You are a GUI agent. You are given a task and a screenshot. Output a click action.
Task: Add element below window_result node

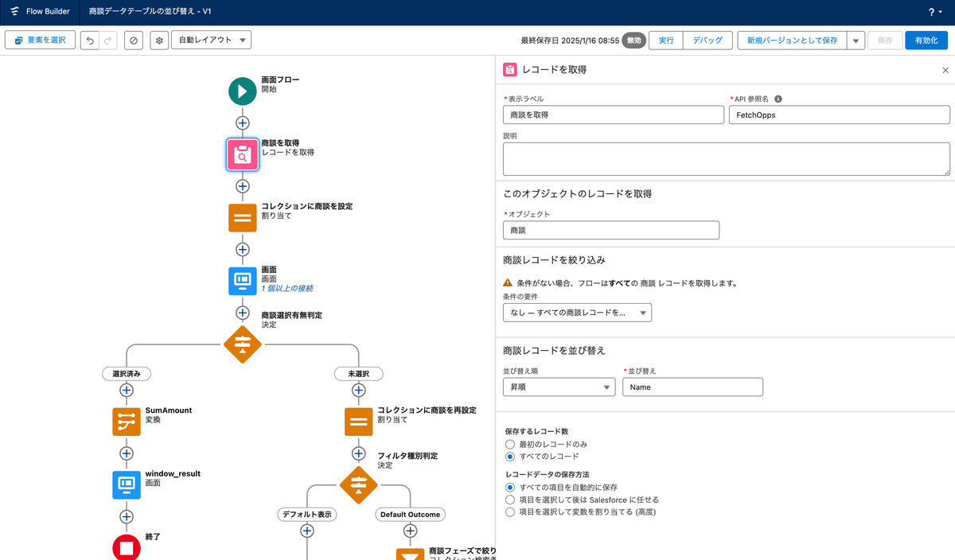pyautogui.click(x=127, y=516)
